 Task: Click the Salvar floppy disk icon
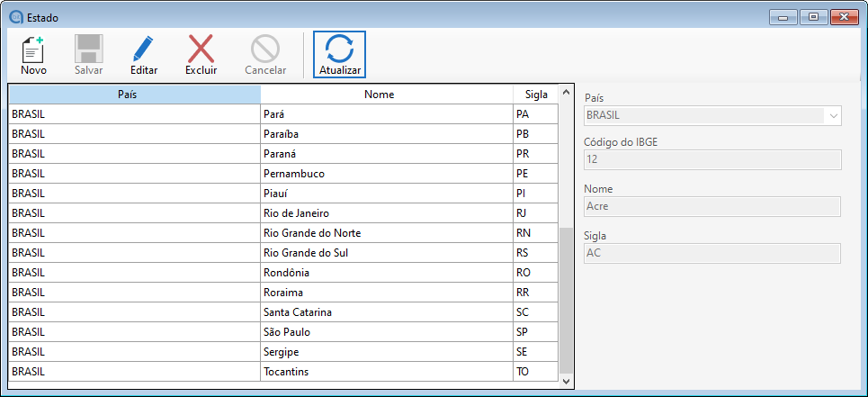click(88, 50)
